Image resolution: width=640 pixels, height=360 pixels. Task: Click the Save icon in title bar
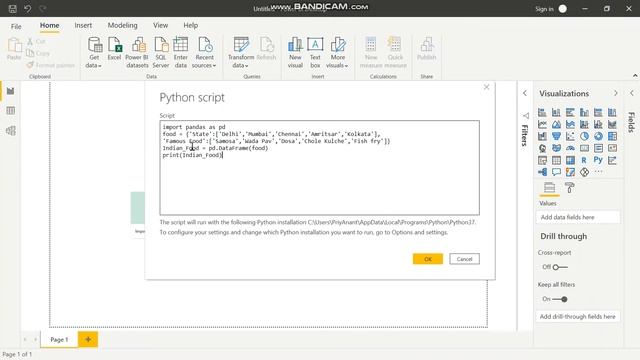pos(13,9)
